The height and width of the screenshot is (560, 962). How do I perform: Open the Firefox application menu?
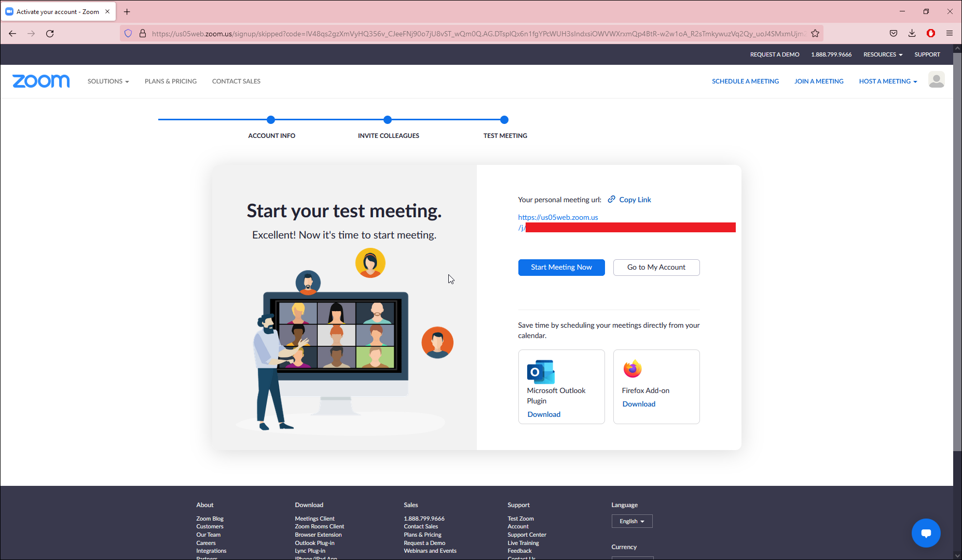pos(949,34)
